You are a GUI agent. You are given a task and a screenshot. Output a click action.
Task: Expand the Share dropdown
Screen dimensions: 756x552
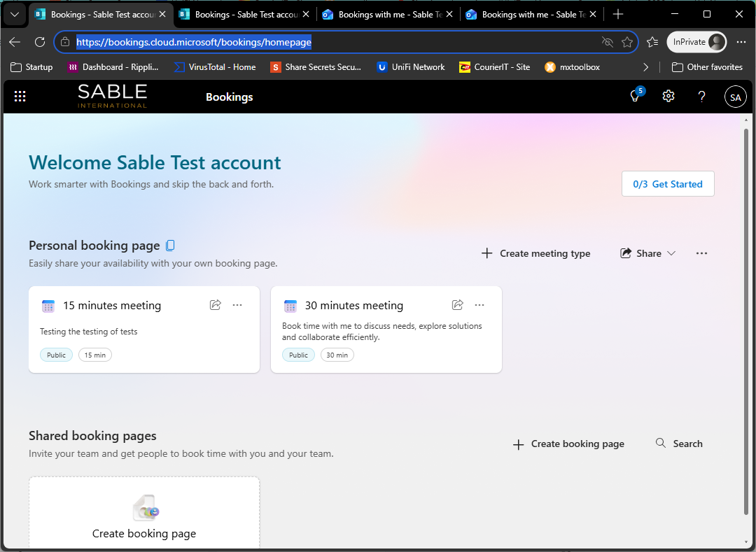[647, 253]
